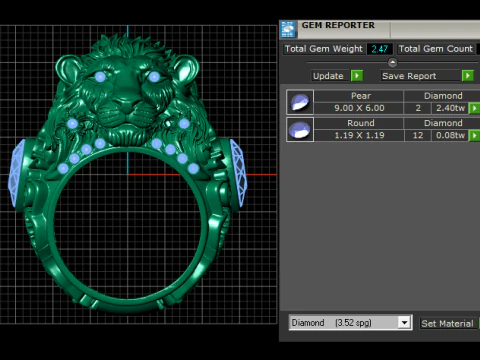Click the green arrow on the 2.40tw row
The height and width of the screenshot is (360, 480).
474,108
